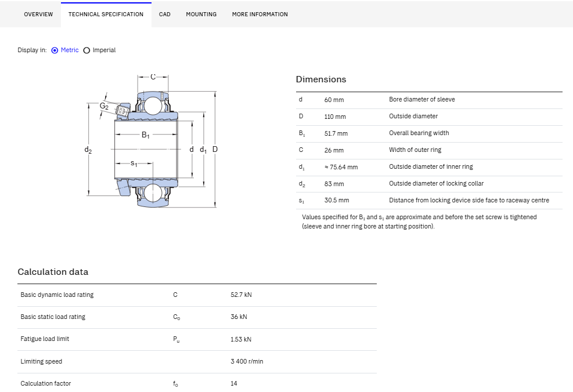The image size is (573, 392).
Task: Select the Technical Specification tab
Action: pos(106,14)
